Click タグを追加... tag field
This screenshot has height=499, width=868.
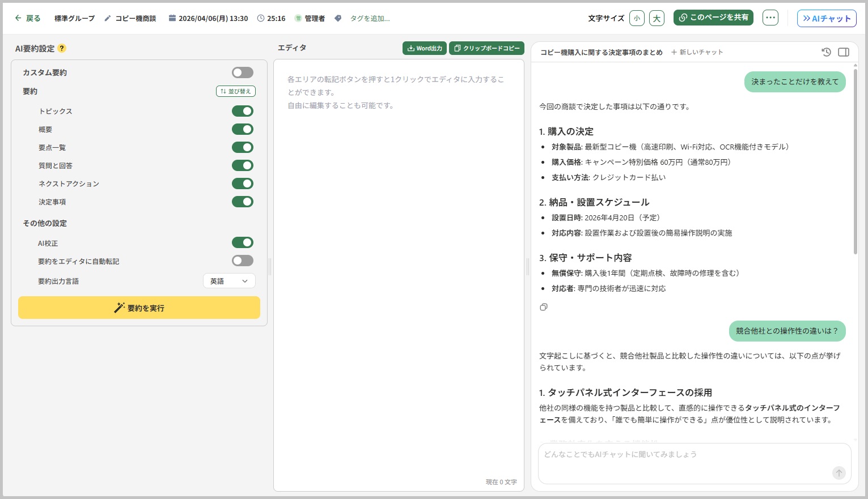[x=370, y=18]
